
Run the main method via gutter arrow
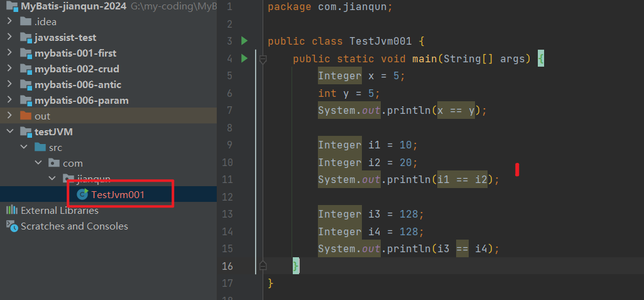(244, 58)
